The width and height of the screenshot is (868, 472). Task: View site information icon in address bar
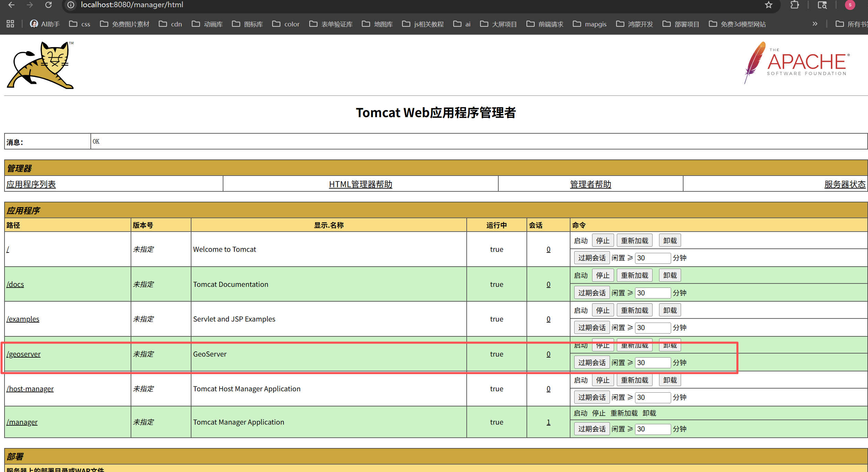71,5
